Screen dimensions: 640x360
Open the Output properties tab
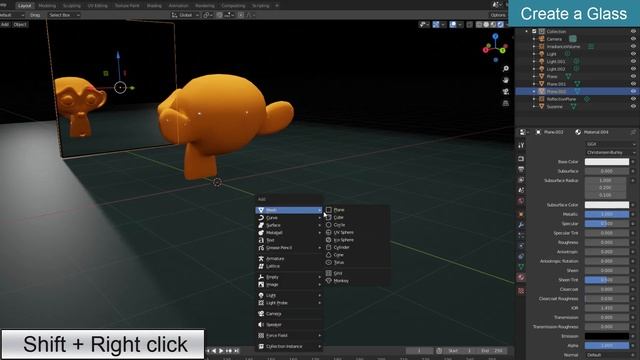pos(521,169)
